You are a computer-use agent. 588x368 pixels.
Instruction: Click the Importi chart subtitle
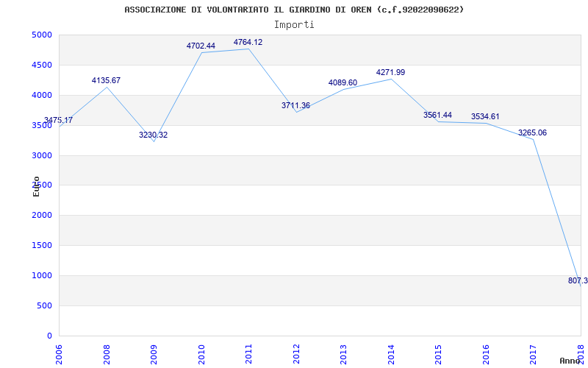(294, 25)
